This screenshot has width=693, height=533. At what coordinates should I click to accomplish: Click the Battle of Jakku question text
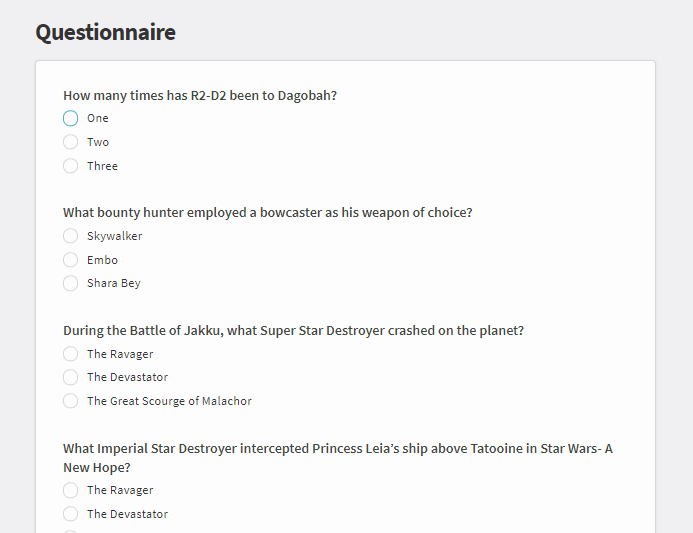293,331
